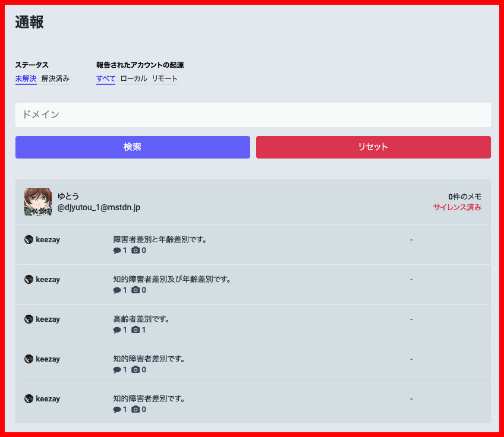Click the keezay avatar icon beside 高齢者差別です
Screen dimensions: 504x437
pos(29,319)
